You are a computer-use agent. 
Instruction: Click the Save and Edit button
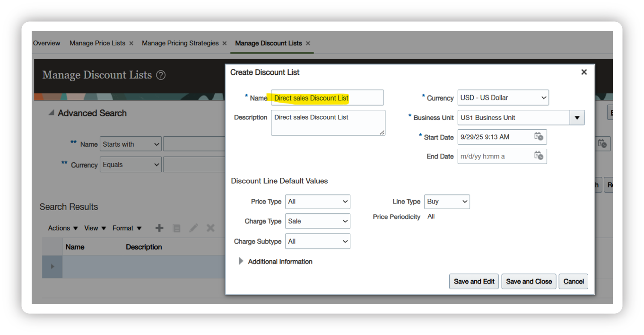[474, 282]
